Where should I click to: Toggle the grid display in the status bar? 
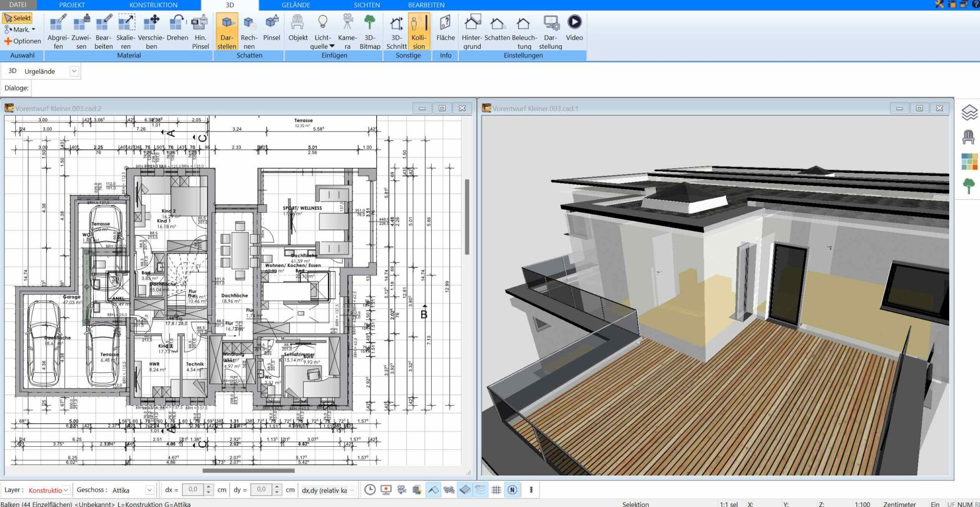pyautogui.click(x=497, y=489)
